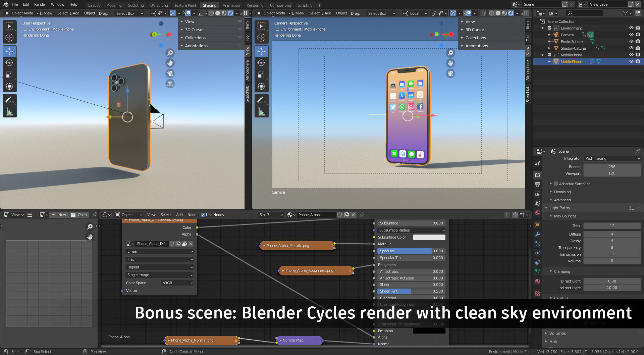Image resolution: width=644 pixels, height=355 pixels.
Task: Click Phone_Alpha_Metalic.png node header
Action: point(297,246)
